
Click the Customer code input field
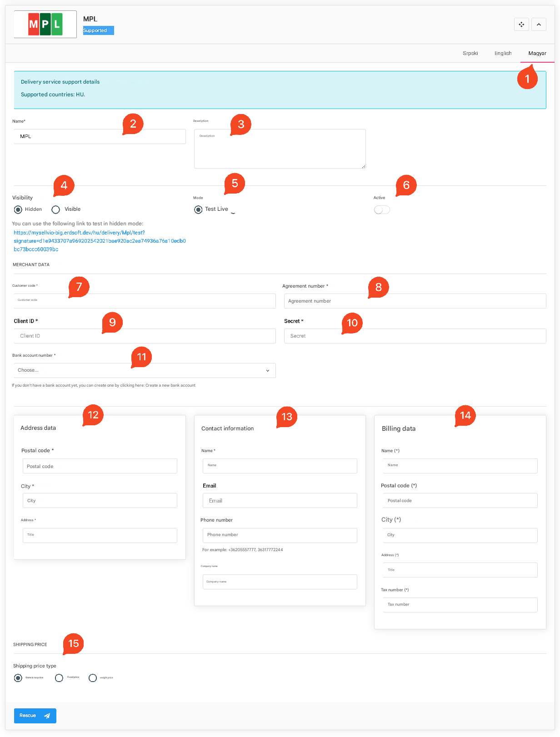click(x=145, y=301)
